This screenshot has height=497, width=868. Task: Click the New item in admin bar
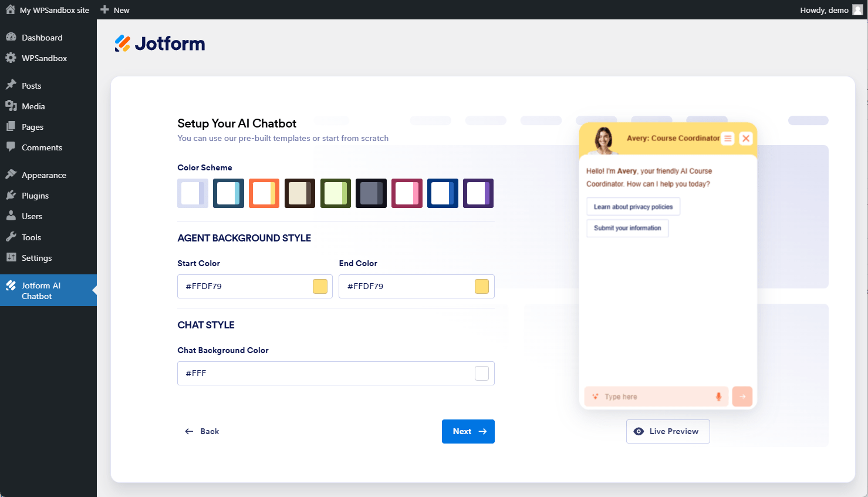pyautogui.click(x=115, y=10)
